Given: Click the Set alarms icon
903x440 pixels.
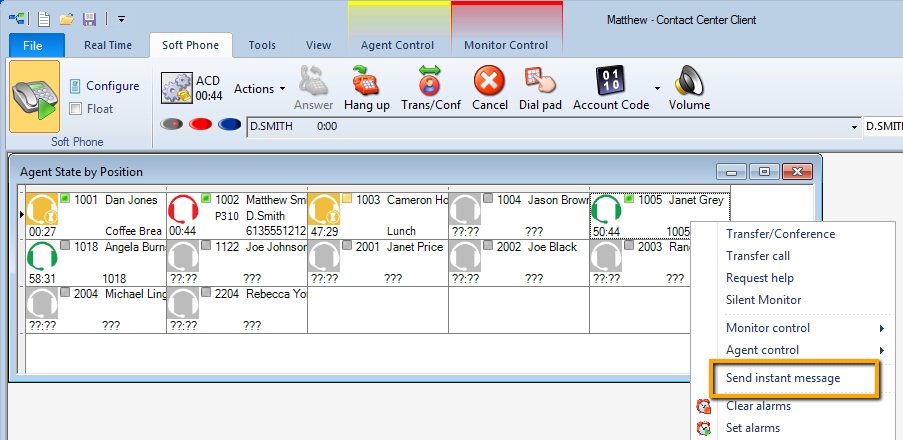Looking at the screenshot, I should (x=705, y=429).
